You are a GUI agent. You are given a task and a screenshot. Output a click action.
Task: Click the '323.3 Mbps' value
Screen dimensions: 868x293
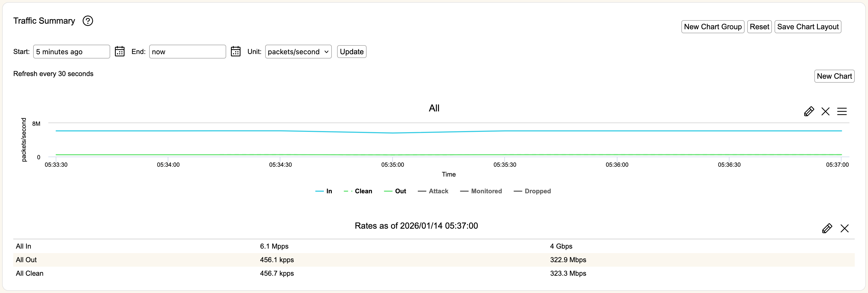pyautogui.click(x=568, y=273)
